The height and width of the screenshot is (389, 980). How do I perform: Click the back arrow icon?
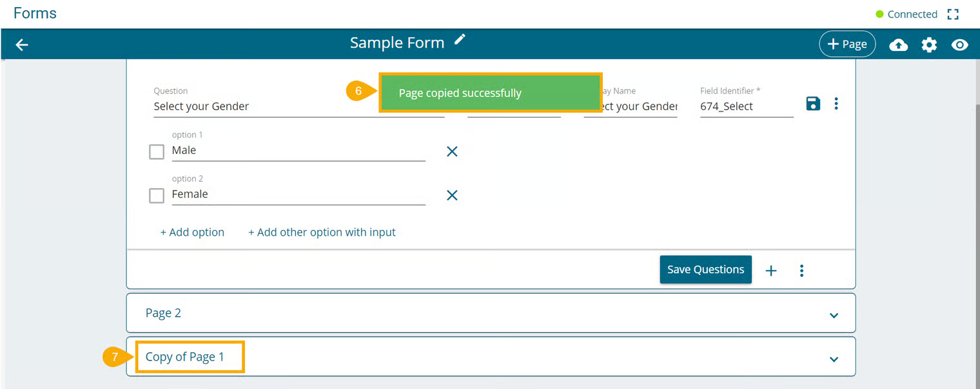tap(22, 44)
